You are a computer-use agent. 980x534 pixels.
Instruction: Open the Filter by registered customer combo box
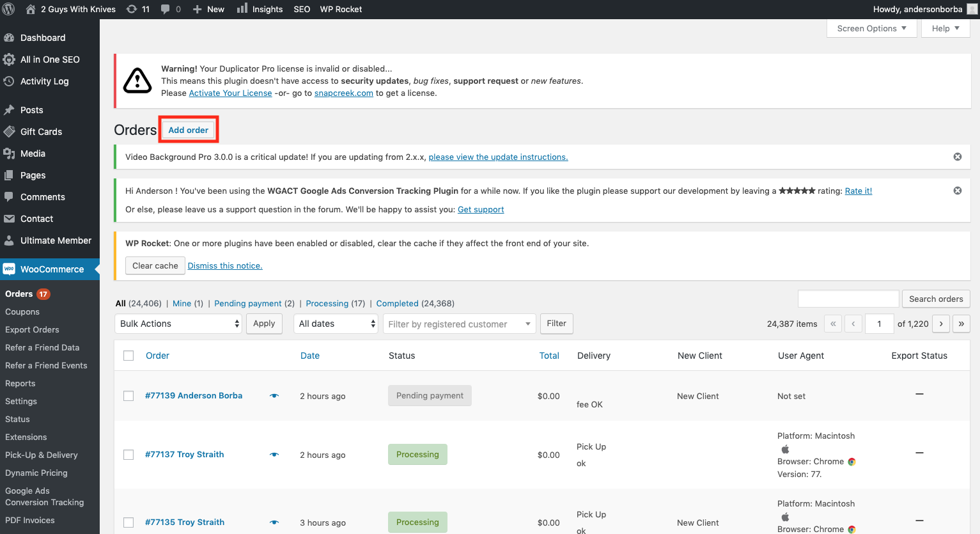459,324
